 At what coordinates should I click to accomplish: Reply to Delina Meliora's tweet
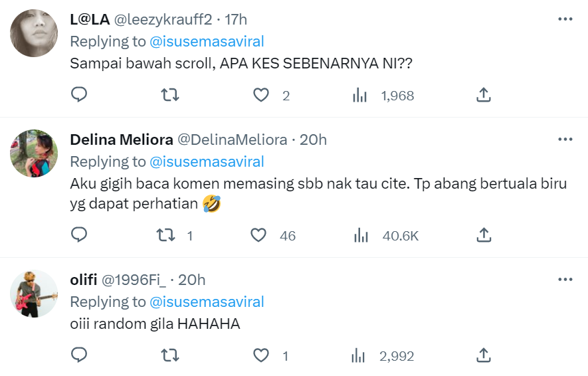[x=79, y=235]
